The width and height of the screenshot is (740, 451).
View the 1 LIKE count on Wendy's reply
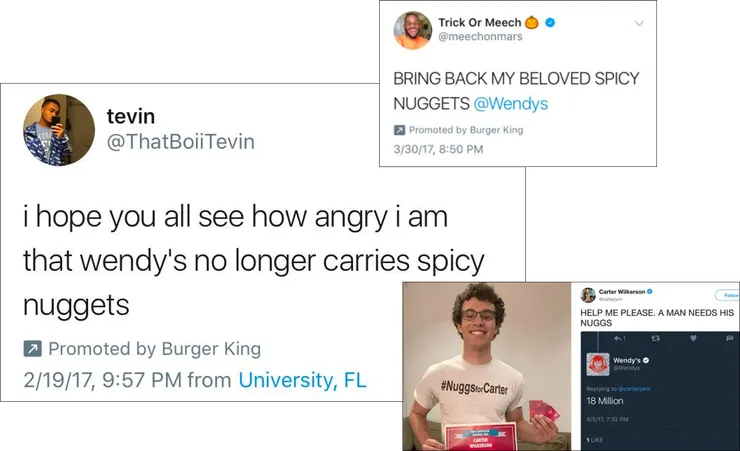pyautogui.click(x=595, y=440)
